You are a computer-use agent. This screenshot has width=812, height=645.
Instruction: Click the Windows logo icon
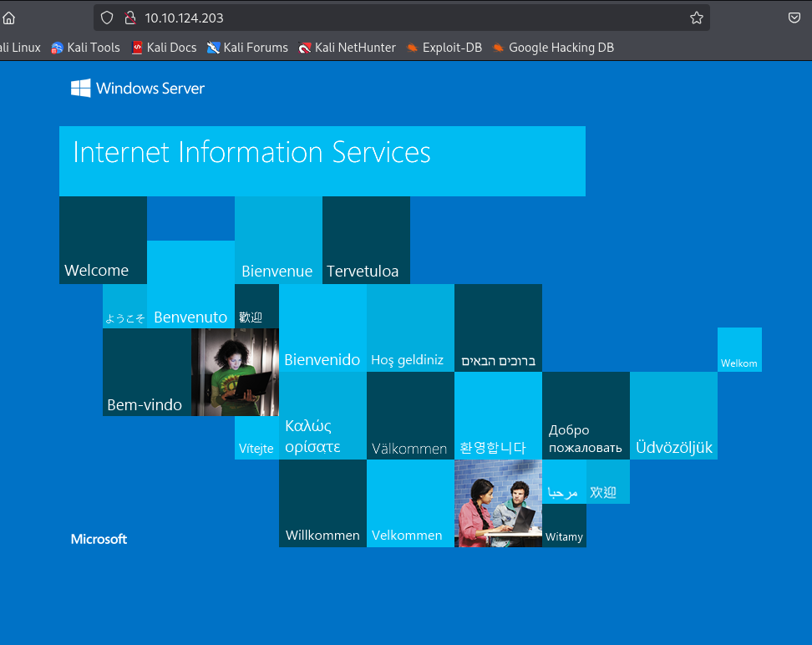[81, 88]
